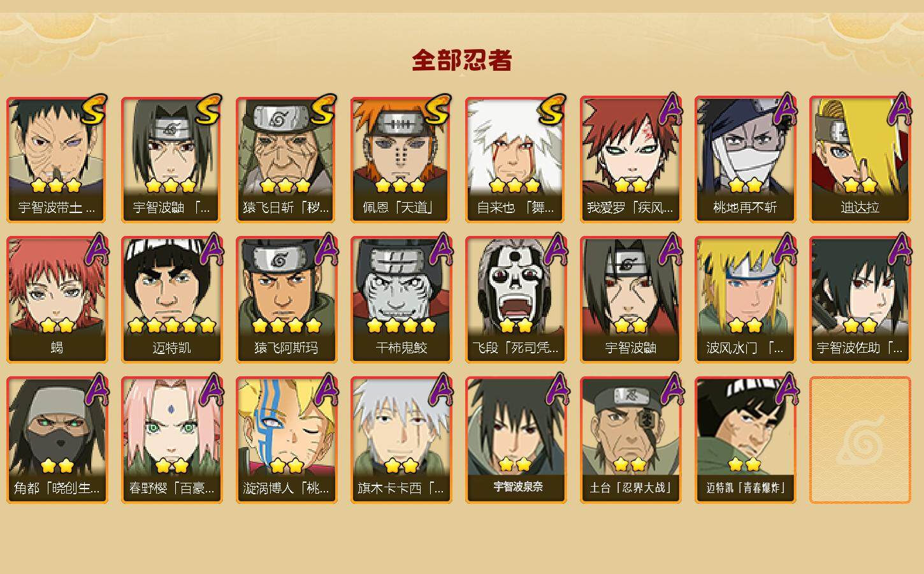Click the 角都「晓创生」 name label
Viewport: 924px width, 574px height.
click(57, 489)
